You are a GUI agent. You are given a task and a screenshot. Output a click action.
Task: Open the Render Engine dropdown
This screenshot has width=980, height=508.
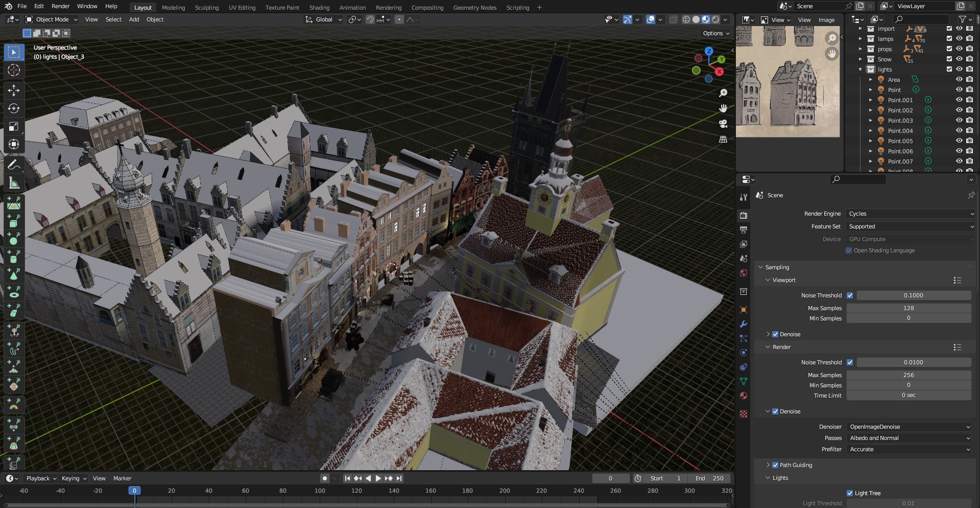pos(910,214)
